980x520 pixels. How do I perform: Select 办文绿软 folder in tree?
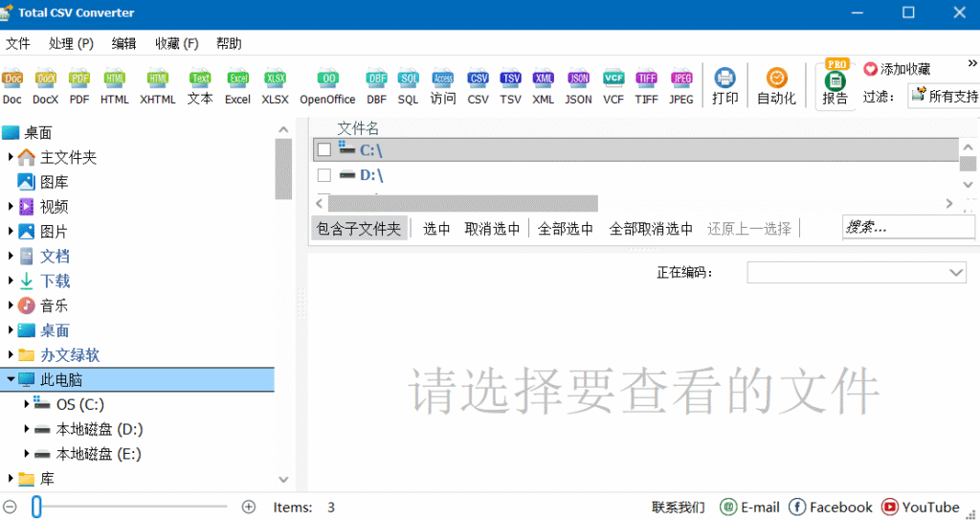click(x=69, y=354)
